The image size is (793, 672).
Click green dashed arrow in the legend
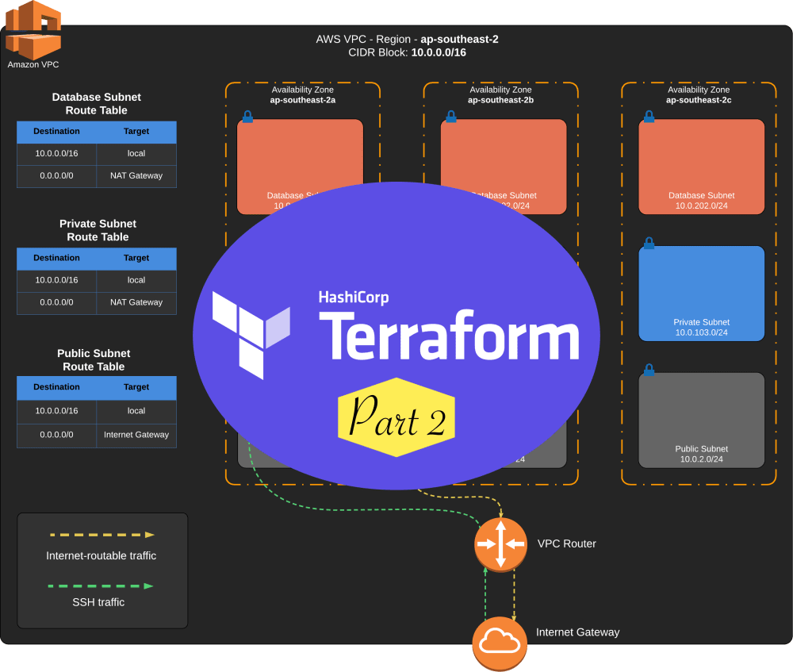click(x=101, y=586)
